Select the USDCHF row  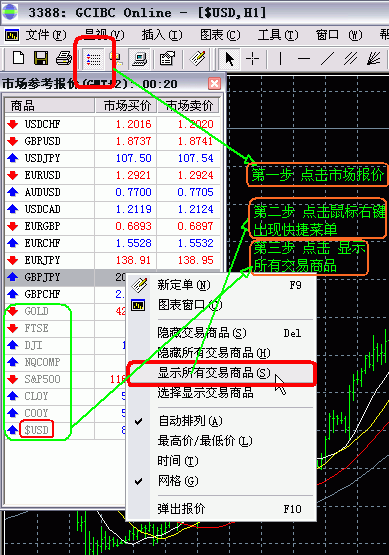tap(113, 124)
